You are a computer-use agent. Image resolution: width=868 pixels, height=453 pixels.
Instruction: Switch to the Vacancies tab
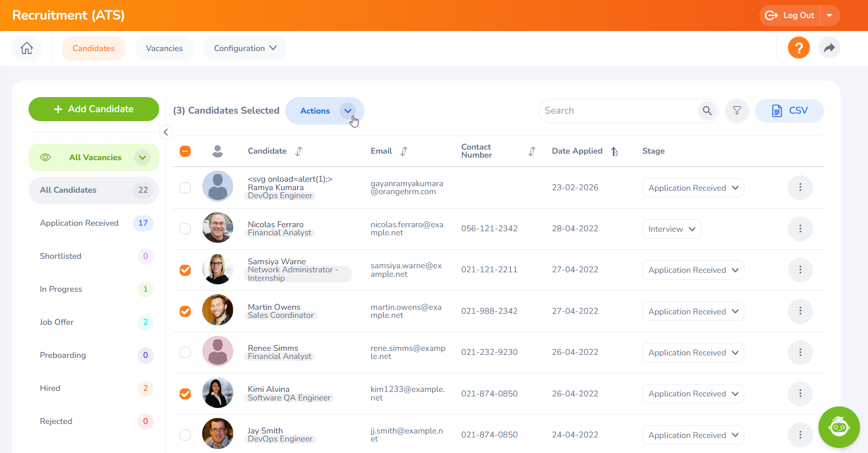tap(164, 49)
